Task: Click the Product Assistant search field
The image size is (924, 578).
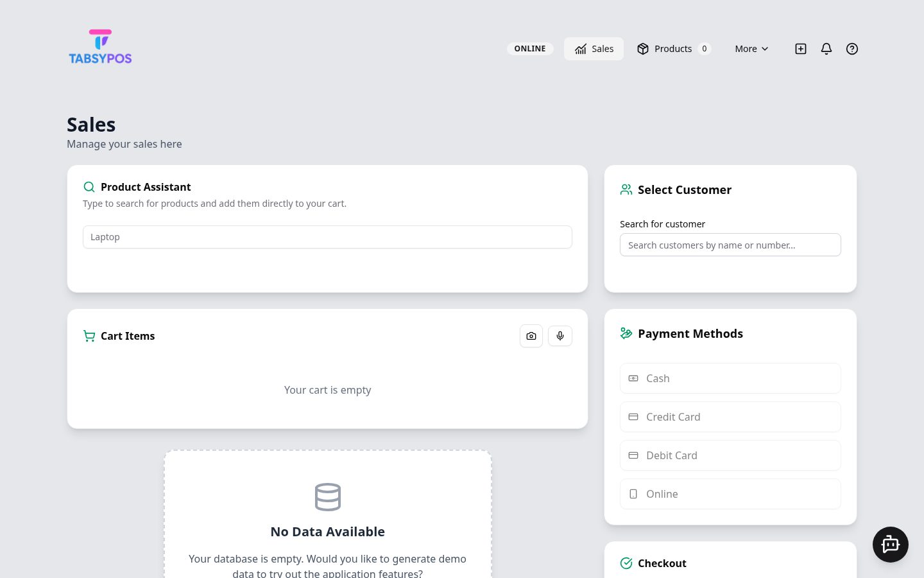Action: tap(327, 237)
